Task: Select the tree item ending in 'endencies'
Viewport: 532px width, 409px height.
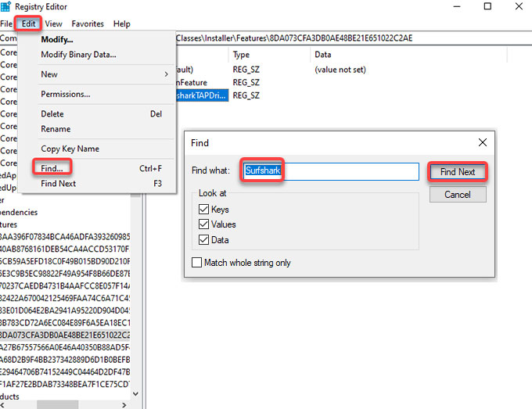Action: click(x=19, y=212)
